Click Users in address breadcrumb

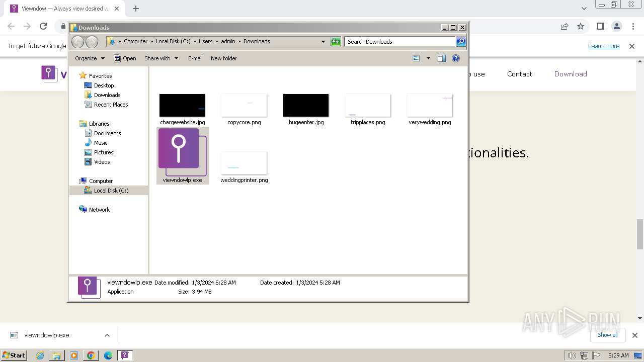205,42
